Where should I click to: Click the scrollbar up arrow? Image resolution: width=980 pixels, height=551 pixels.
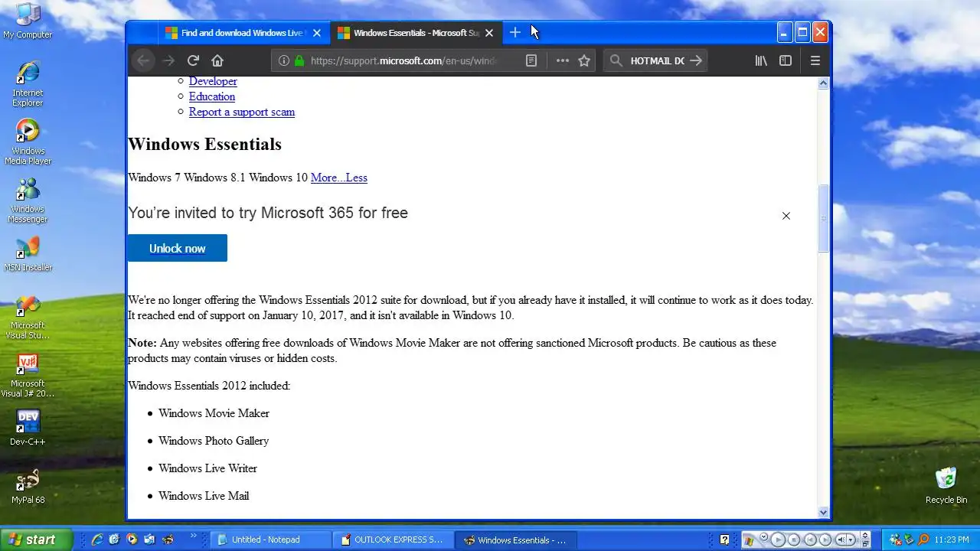(x=824, y=83)
